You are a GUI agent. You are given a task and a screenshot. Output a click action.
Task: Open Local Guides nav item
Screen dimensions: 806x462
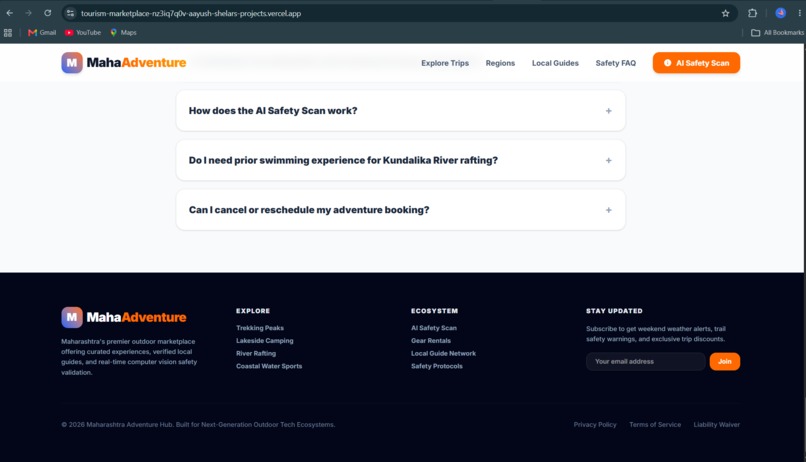(x=555, y=63)
